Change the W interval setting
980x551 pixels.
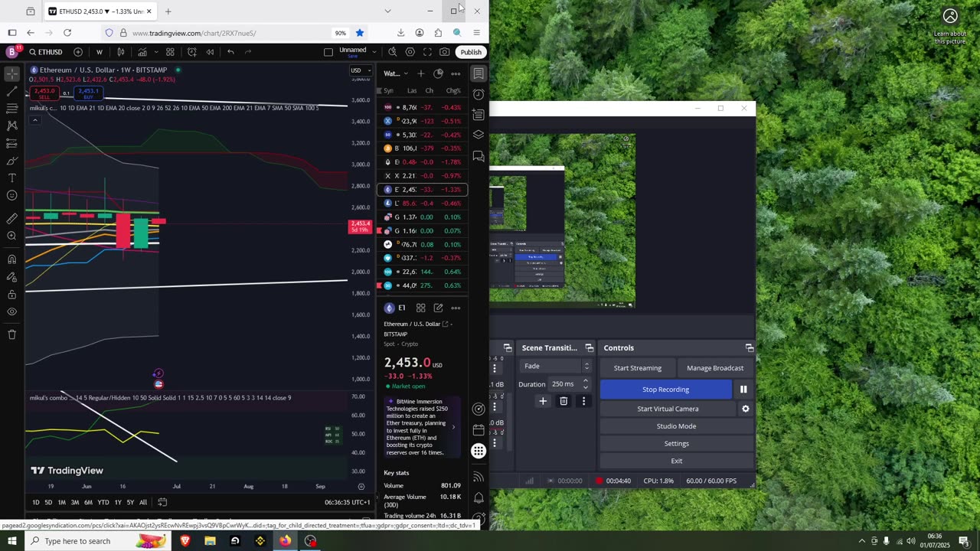(100, 52)
